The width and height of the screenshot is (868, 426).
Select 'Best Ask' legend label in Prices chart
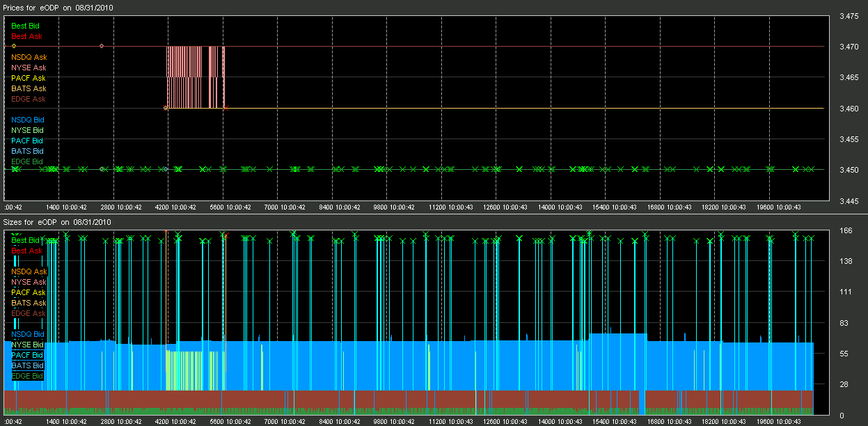[x=26, y=36]
